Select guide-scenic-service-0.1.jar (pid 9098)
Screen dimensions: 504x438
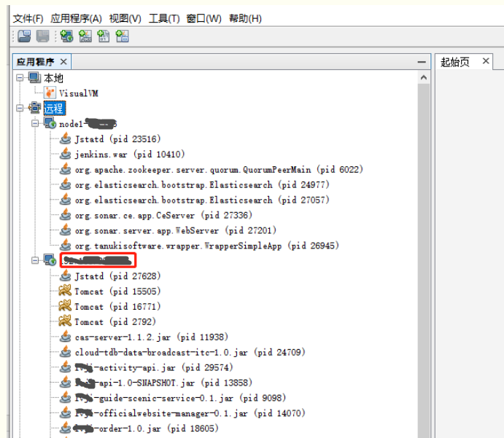tap(180, 398)
